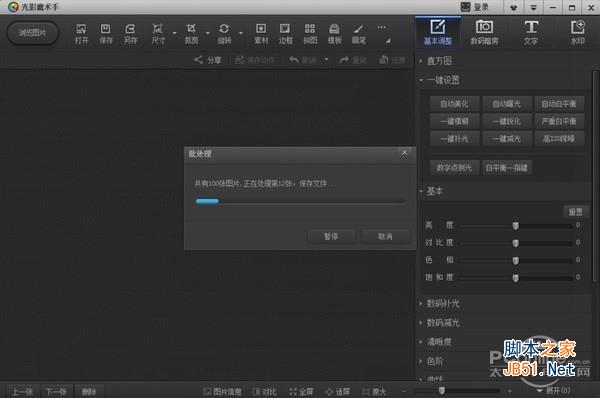Open the undo history dropdown arrow

coord(326,60)
